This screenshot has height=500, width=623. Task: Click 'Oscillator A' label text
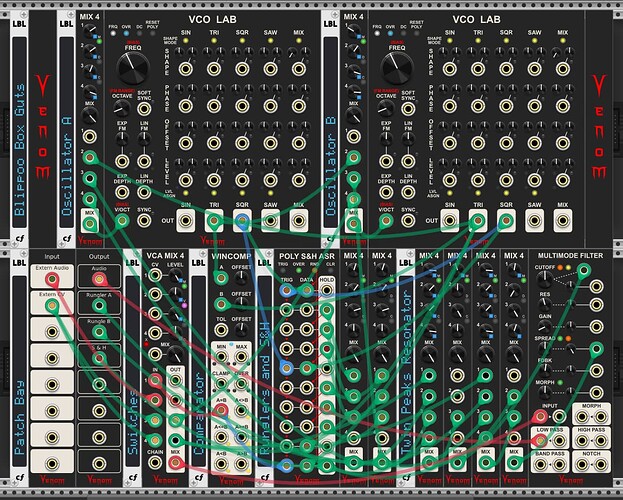[x=67, y=166]
